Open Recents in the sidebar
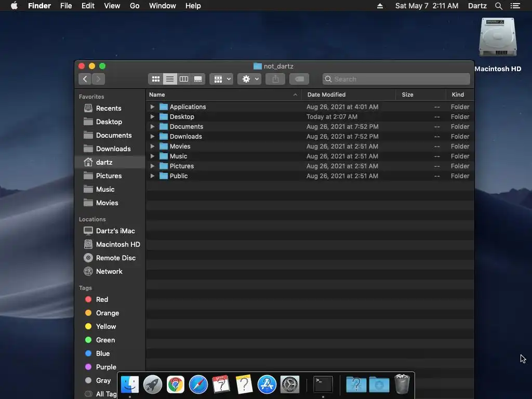The height and width of the screenshot is (399, 532). coord(110,108)
